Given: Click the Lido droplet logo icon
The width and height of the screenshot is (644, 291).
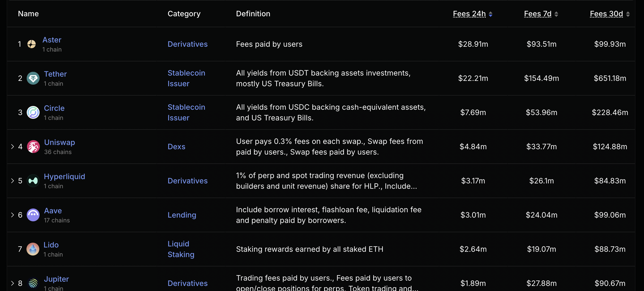Looking at the screenshot, I should (x=33, y=249).
